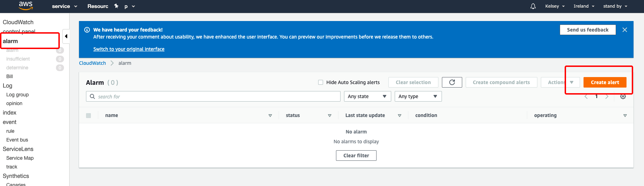Sort by name column arrow
644x186 pixels.
pyautogui.click(x=270, y=116)
